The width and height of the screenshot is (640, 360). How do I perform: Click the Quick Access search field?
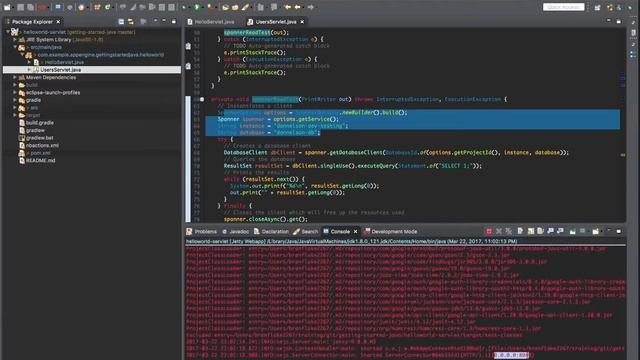pyautogui.click(x=564, y=7)
